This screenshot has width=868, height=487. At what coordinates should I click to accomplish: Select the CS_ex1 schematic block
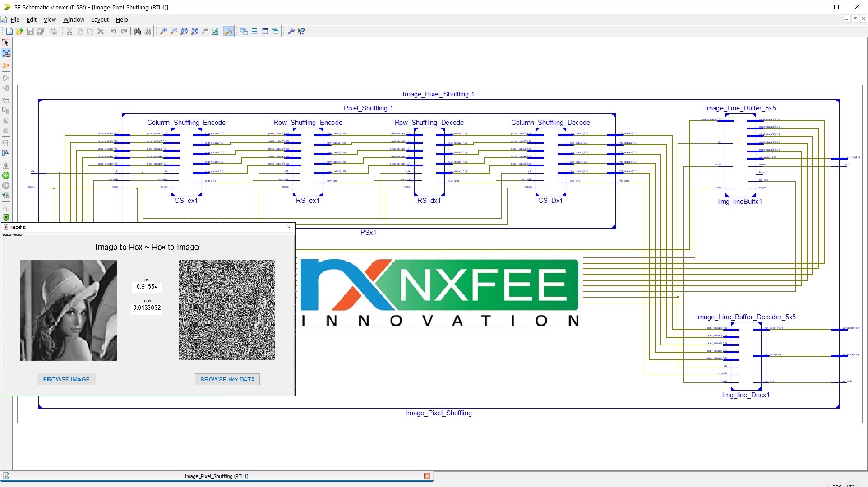(186, 161)
